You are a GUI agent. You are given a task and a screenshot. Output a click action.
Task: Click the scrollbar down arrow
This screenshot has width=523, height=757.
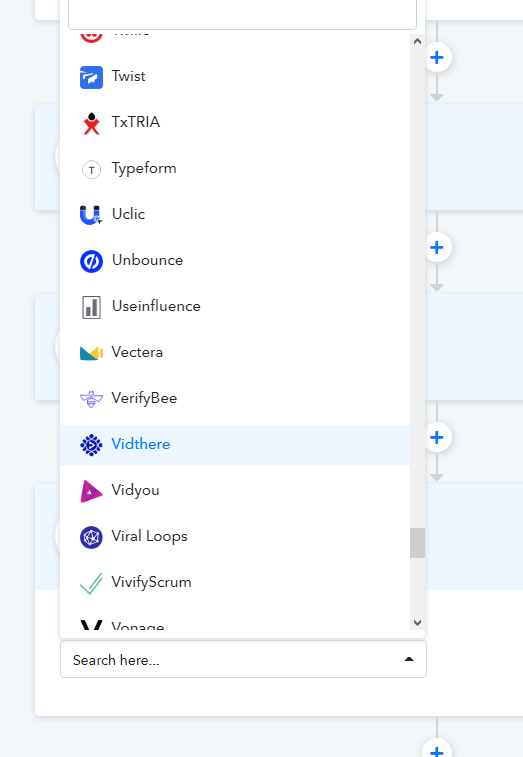(417, 622)
